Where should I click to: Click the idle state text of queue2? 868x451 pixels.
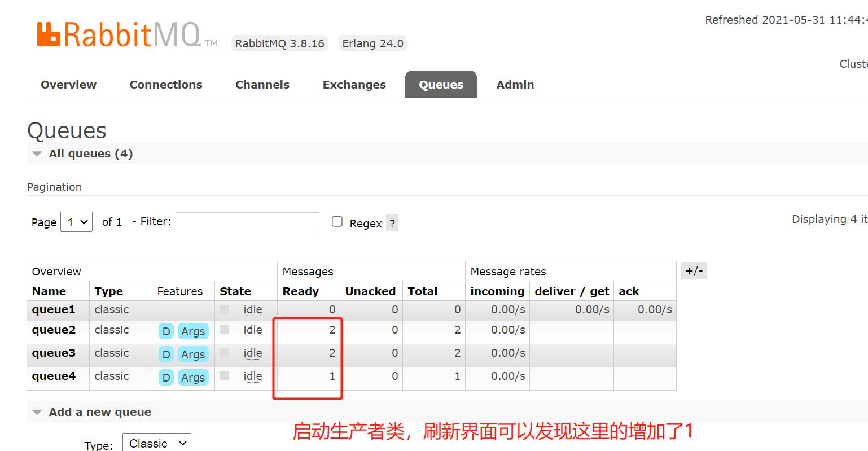point(253,330)
